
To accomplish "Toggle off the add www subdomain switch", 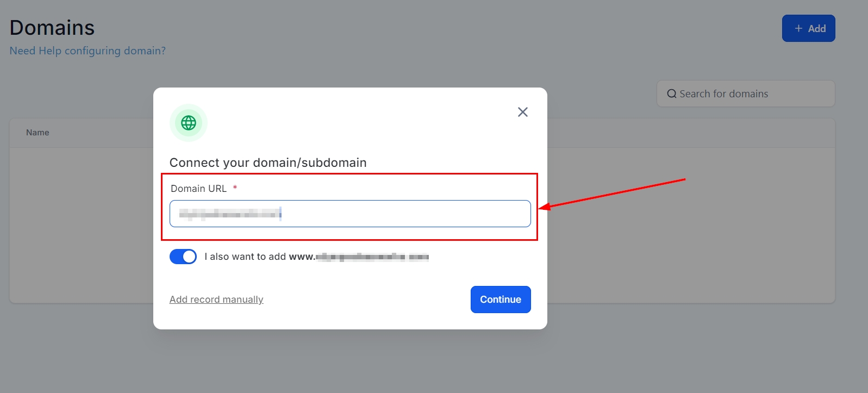I will coord(183,257).
